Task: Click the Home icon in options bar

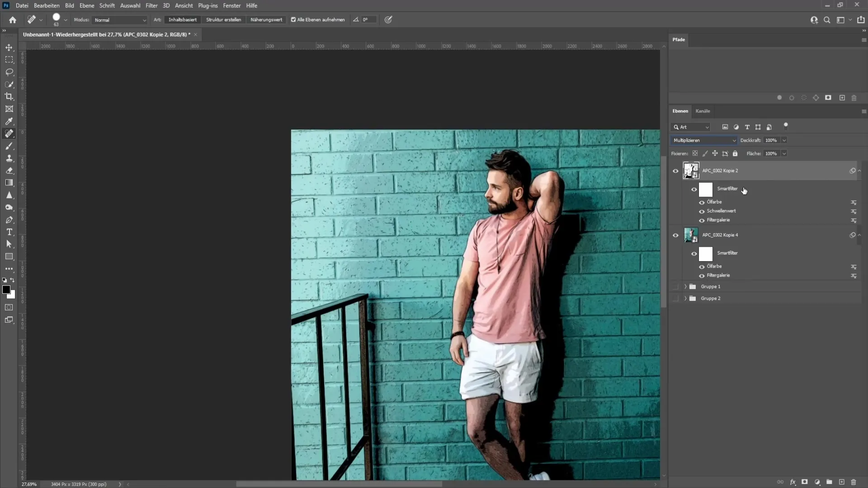Action: tap(13, 20)
